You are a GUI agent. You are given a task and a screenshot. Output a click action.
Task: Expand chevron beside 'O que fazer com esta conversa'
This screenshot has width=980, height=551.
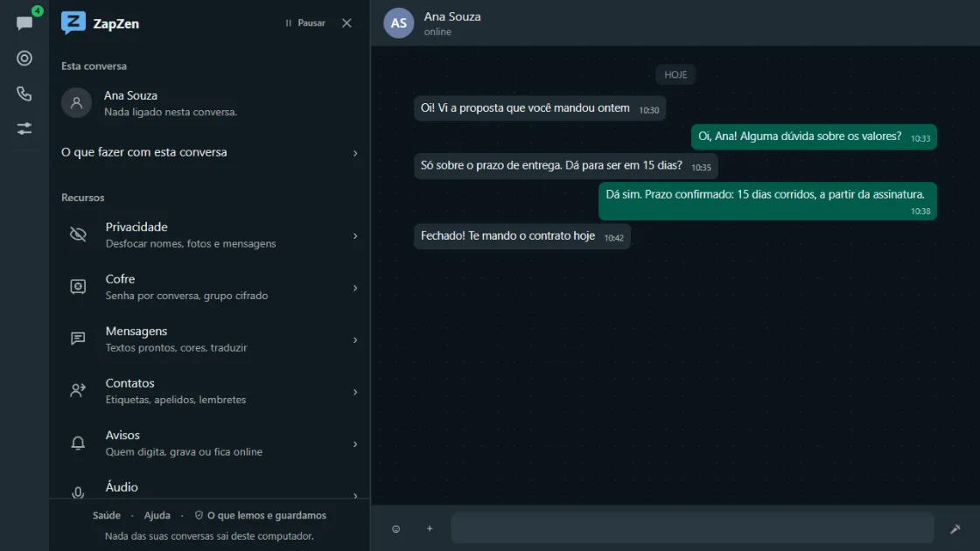(x=355, y=153)
